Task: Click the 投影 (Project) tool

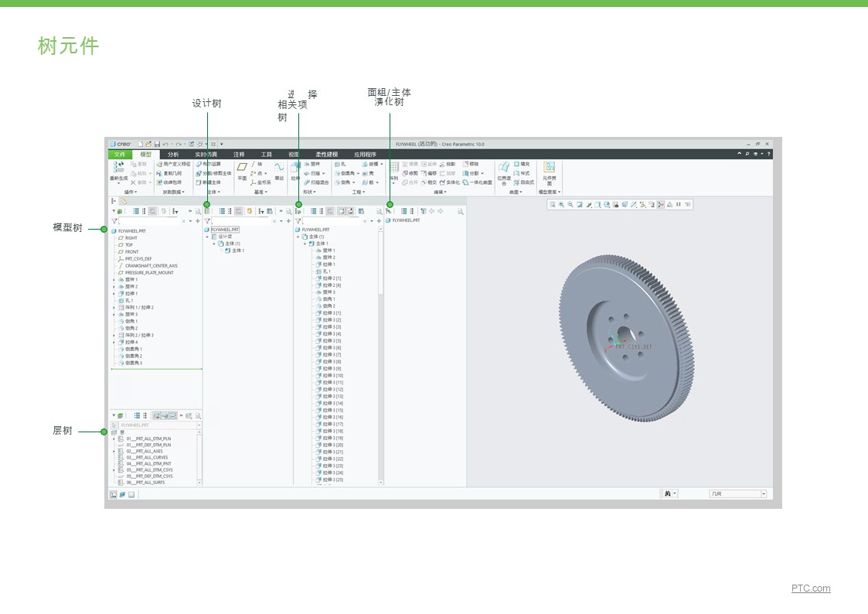Action: 448,165
